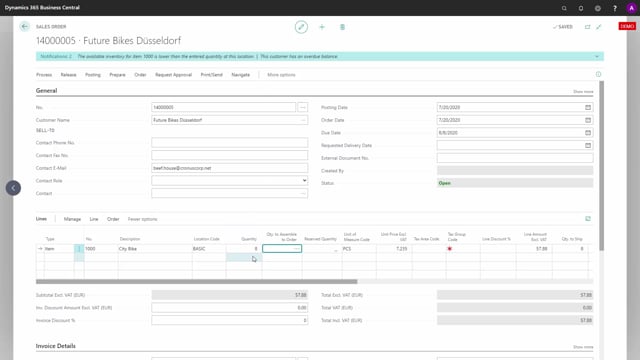Delete the sales order with trash icon
The width and height of the screenshot is (640, 360).
click(342, 27)
